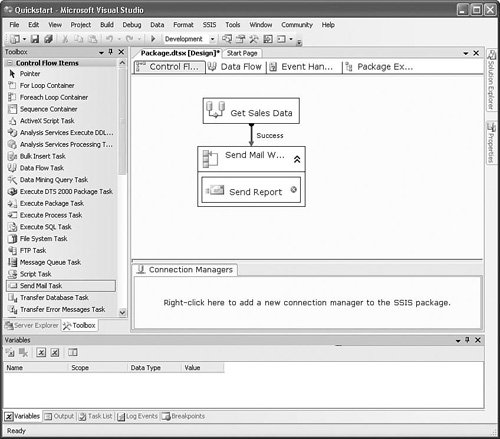Click the Save toolbar icon

pyautogui.click(x=35, y=39)
